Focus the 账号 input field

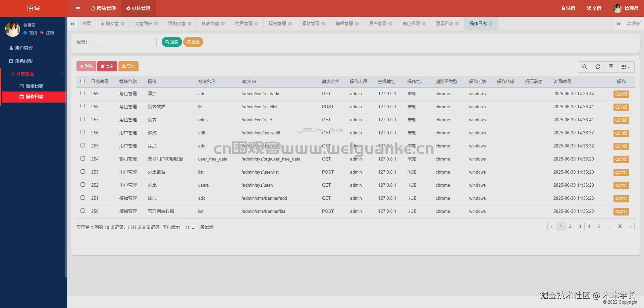123,42
